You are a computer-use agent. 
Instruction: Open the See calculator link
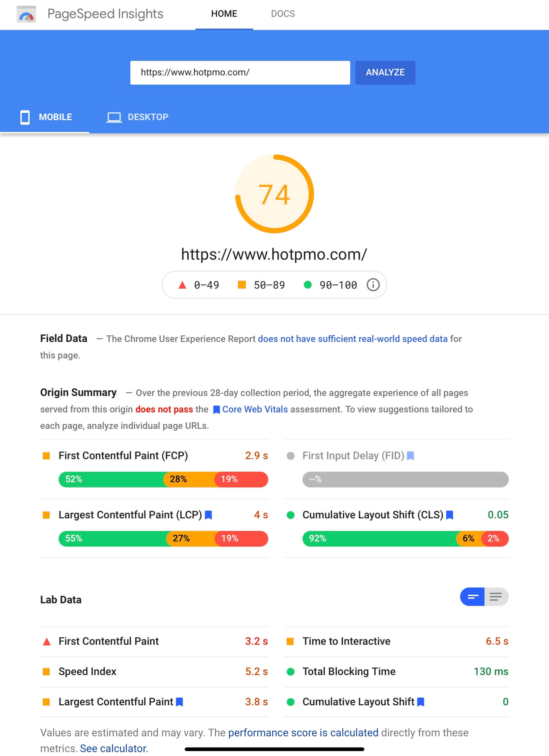coord(114,748)
